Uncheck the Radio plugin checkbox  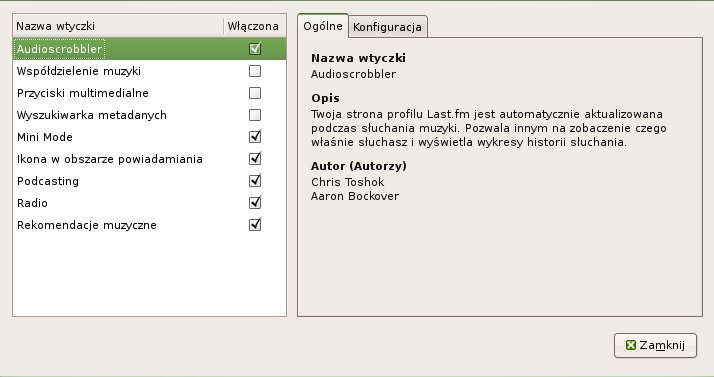click(x=255, y=203)
